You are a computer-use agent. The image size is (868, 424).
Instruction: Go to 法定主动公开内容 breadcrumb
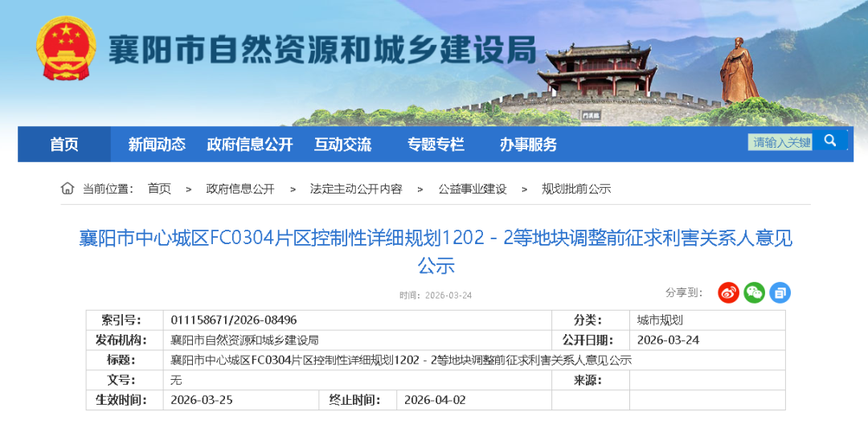pyautogui.click(x=356, y=189)
